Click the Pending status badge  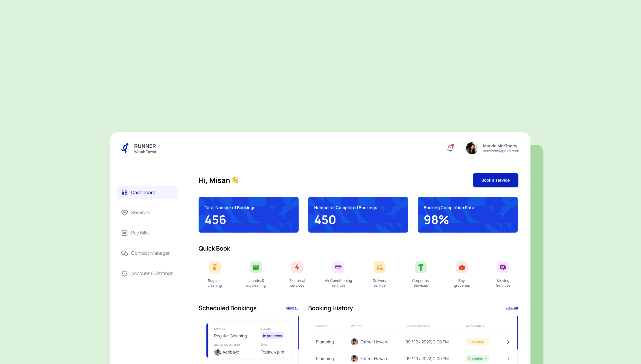pos(477,342)
